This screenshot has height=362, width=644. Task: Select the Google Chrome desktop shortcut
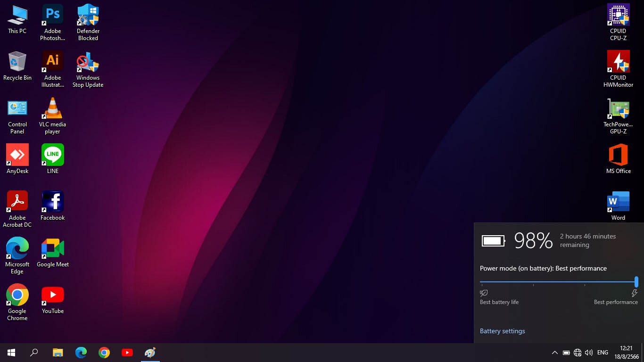(17, 303)
